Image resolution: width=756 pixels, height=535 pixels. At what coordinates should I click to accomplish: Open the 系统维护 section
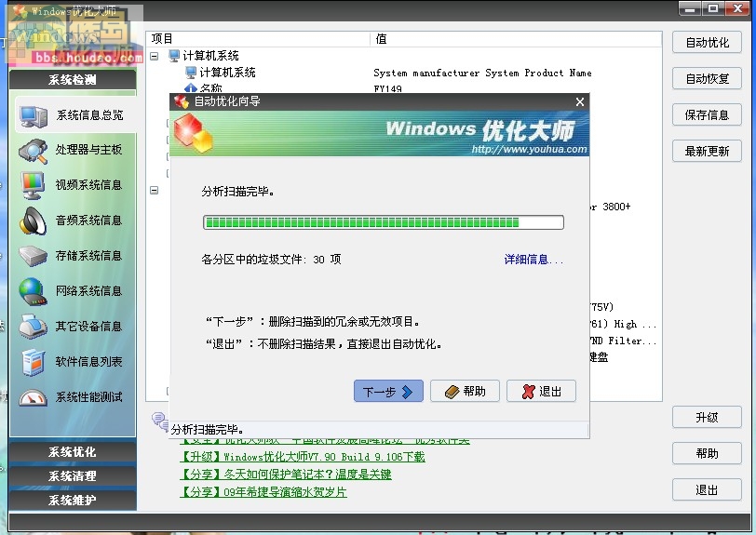tap(73, 500)
